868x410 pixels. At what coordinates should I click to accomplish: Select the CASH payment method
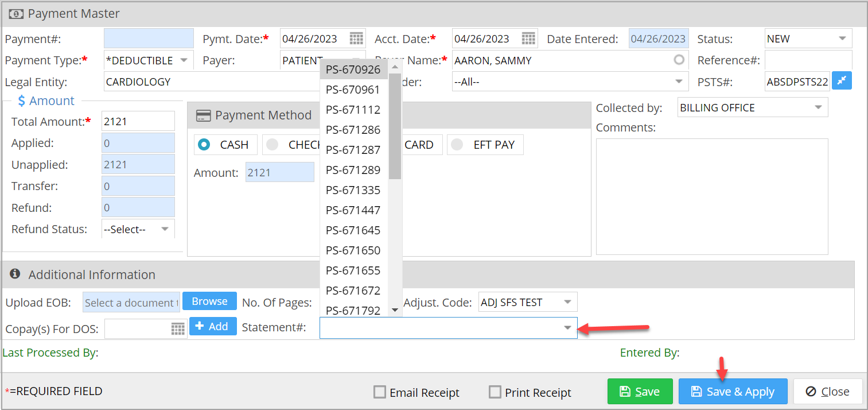click(x=204, y=145)
